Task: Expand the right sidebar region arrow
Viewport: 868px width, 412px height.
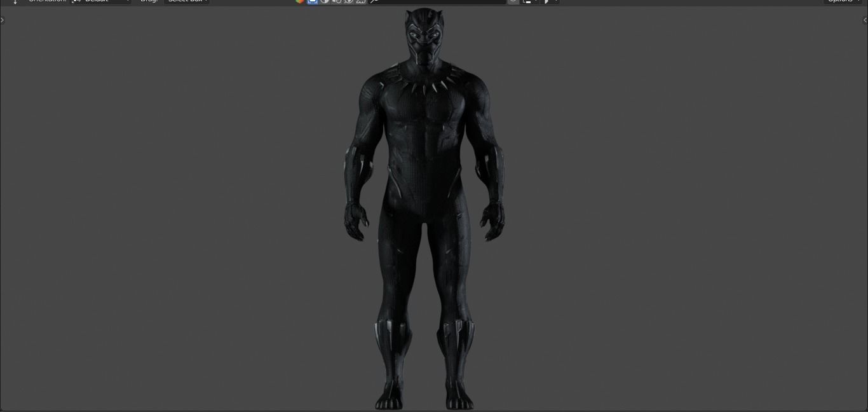Action: point(865,20)
